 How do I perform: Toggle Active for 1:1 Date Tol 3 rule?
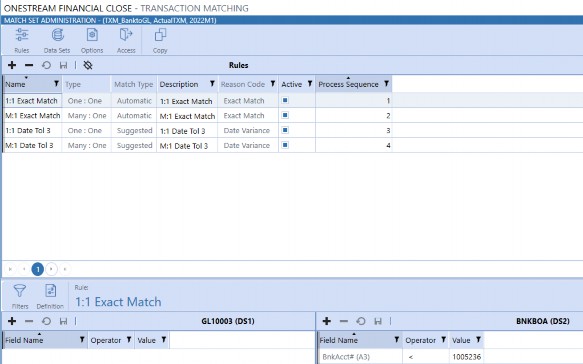285,130
